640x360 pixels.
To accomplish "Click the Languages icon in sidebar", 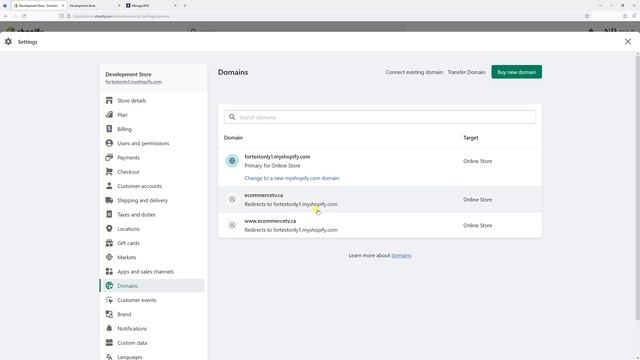I will pyautogui.click(x=109, y=357).
